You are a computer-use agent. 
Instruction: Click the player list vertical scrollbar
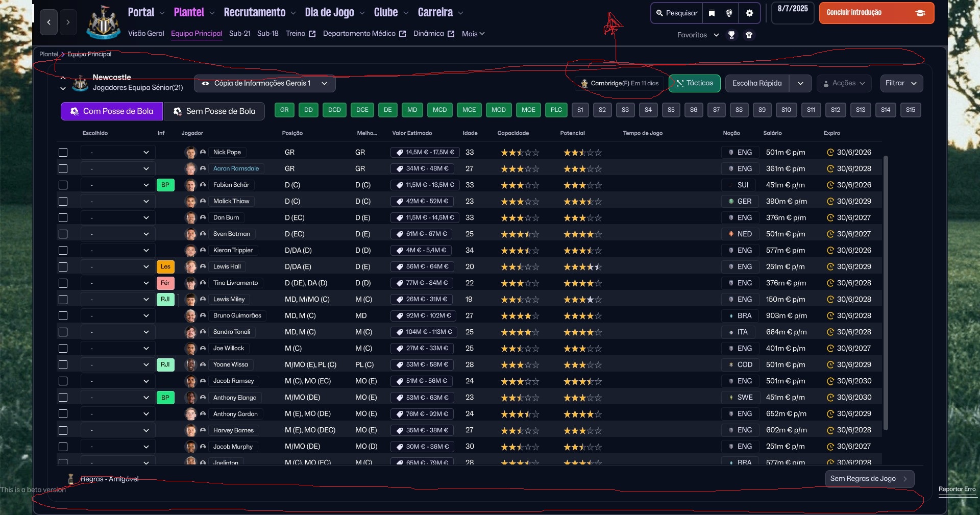click(x=886, y=292)
